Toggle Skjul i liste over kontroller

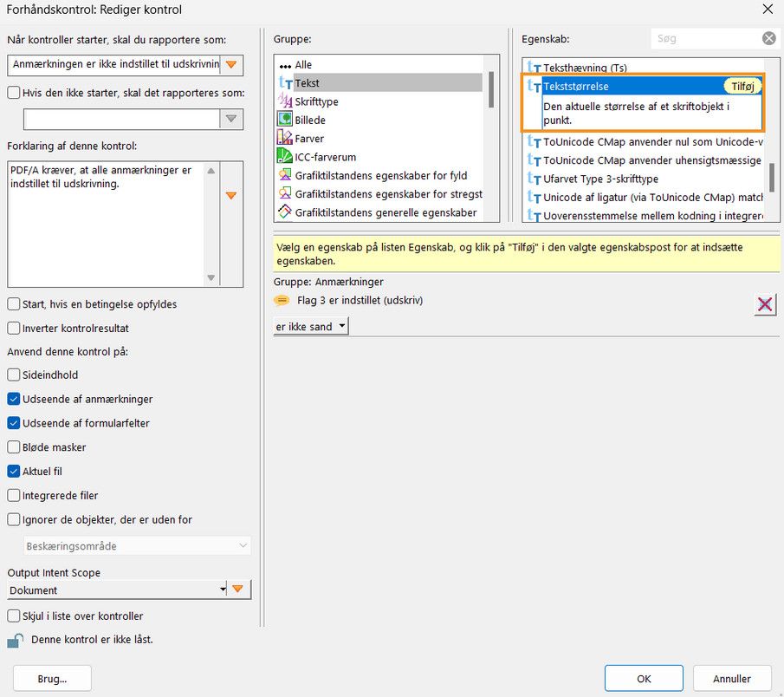click(14, 616)
